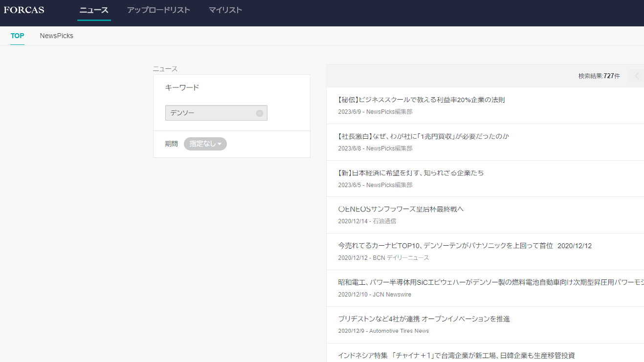Go to the マイリスト tab
The image size is (644, 362).
(225, 9)
